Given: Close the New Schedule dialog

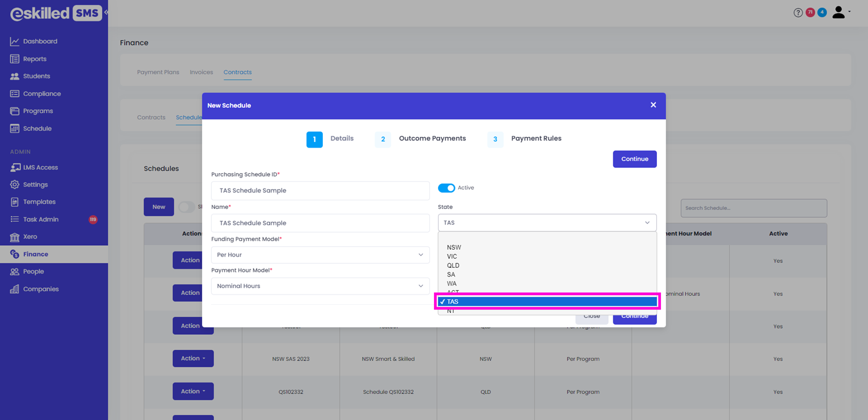Looking at the screenshot, I should pyautogui.click(x=653, y=105).
